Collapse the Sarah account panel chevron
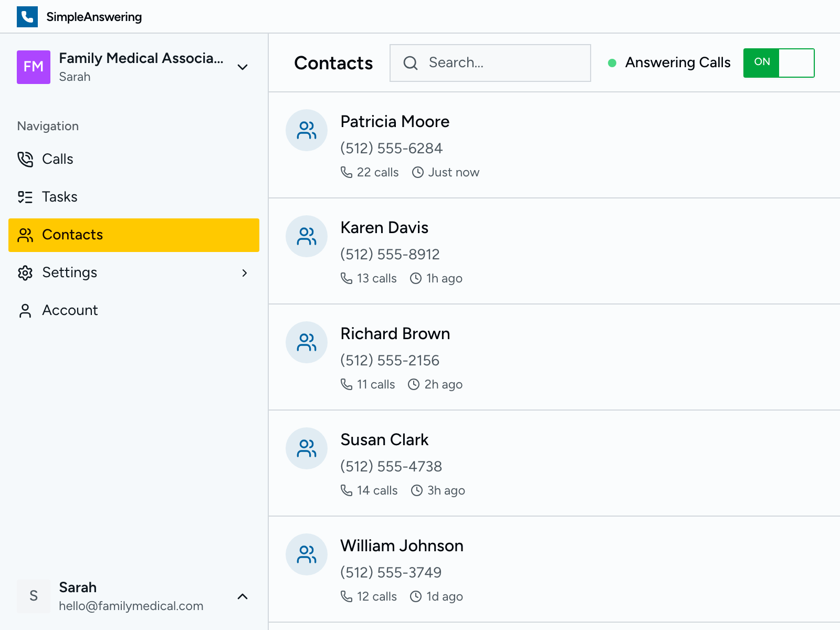Screen dimensions: 840x630 242,596
